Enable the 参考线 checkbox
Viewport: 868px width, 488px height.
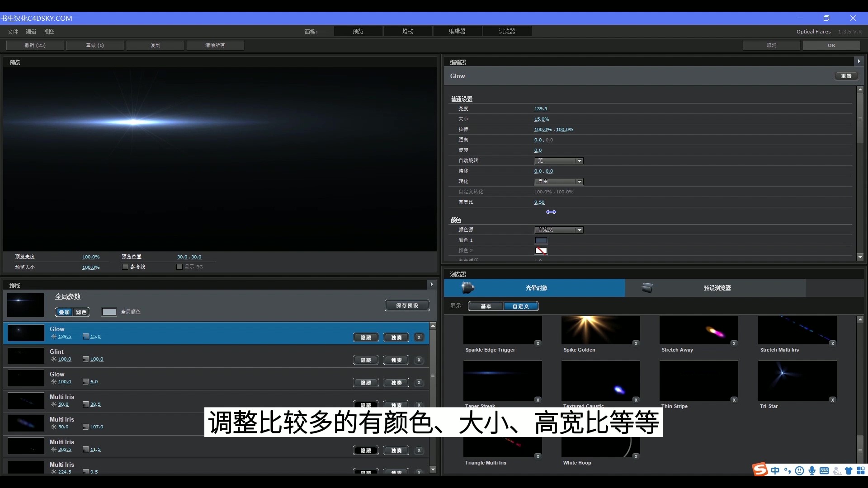(125, 267)
